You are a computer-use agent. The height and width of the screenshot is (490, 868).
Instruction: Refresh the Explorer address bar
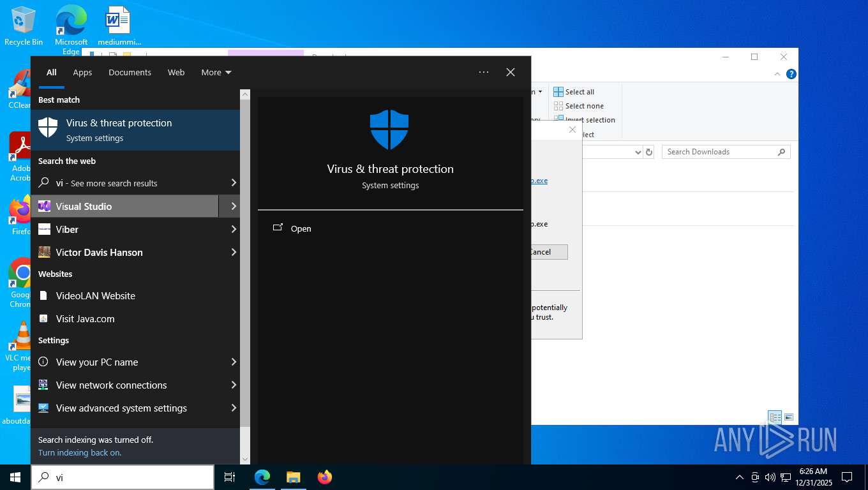click(649, 152)
